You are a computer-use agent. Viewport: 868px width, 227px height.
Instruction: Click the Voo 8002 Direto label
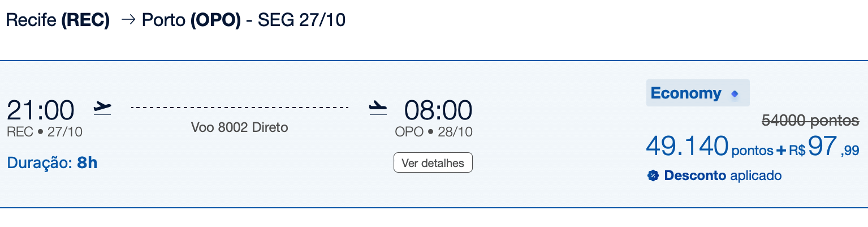coord(240,127)
